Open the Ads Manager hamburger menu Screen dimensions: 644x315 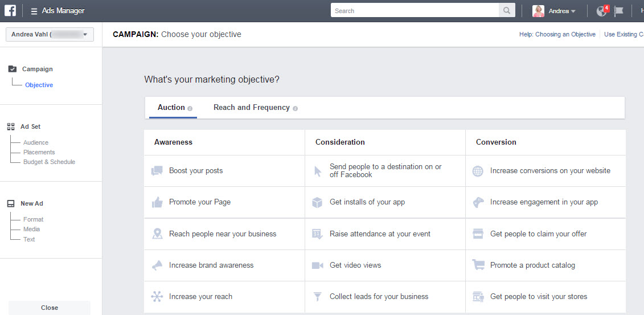34,11
